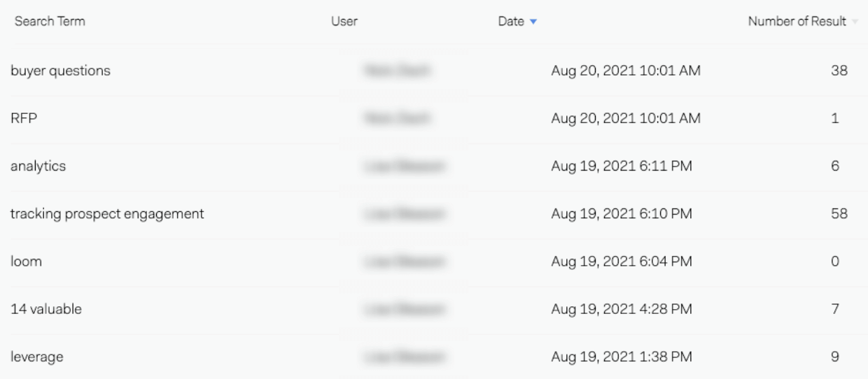Select the 'RFP' search term row

23,119
